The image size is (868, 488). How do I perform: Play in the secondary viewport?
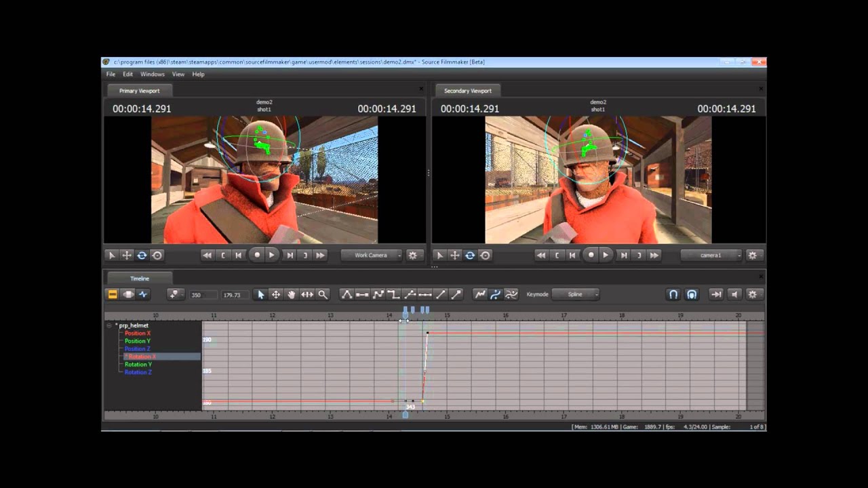point(606,256)
